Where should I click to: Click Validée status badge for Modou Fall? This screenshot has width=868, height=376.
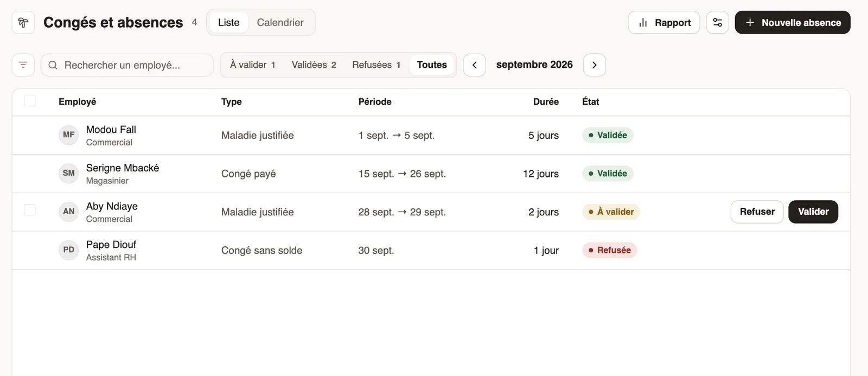coord(608,135)
